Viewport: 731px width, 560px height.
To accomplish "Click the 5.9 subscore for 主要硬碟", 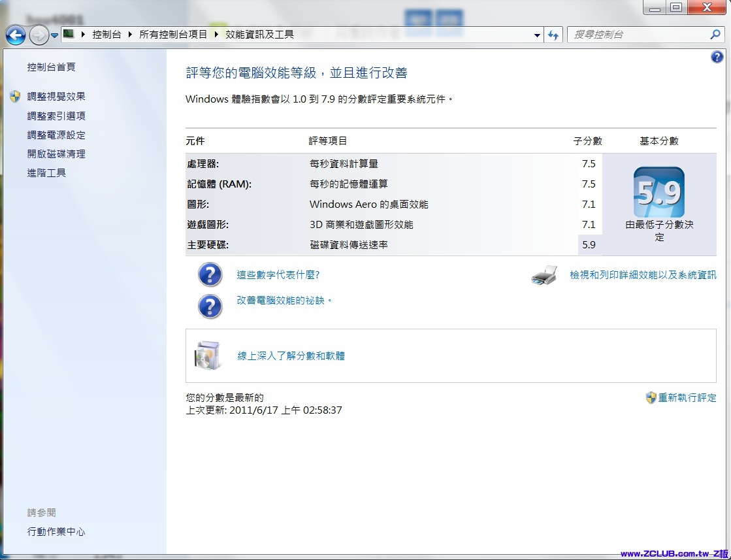I will click(589, 245).
